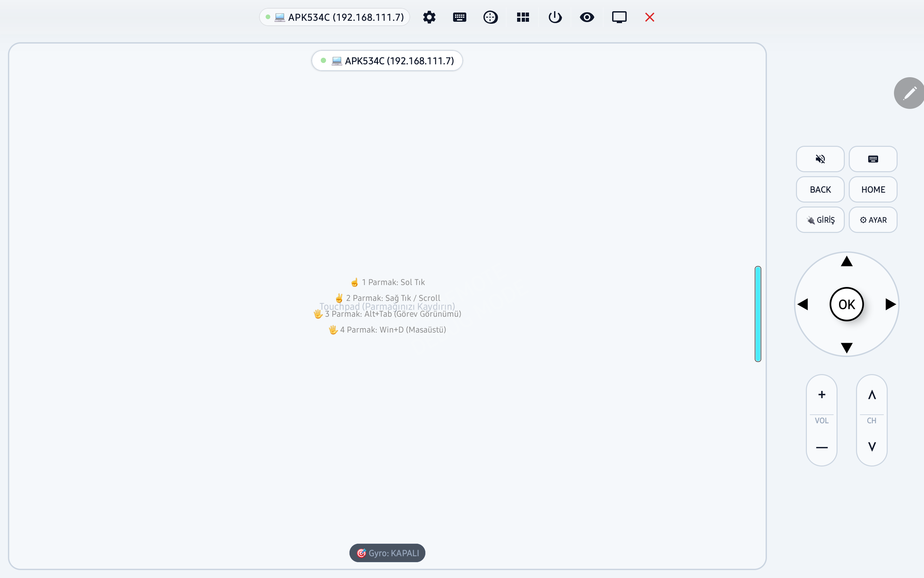Open the device selector APK534C in top bar

point(335,17)
